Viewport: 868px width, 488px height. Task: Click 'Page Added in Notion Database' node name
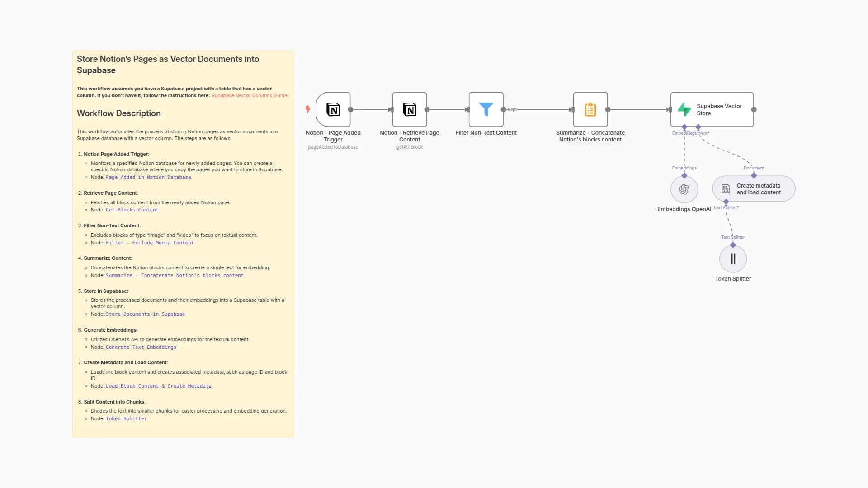[x=148, y=178]
